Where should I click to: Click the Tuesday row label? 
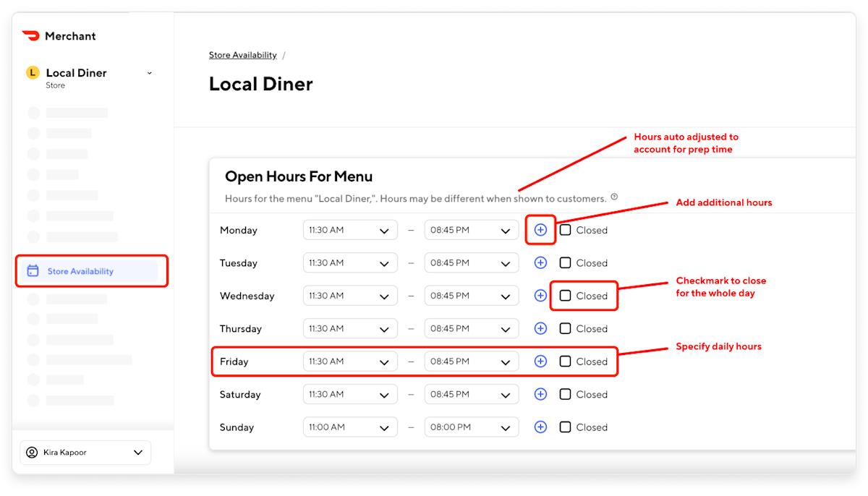coord(239,263)
